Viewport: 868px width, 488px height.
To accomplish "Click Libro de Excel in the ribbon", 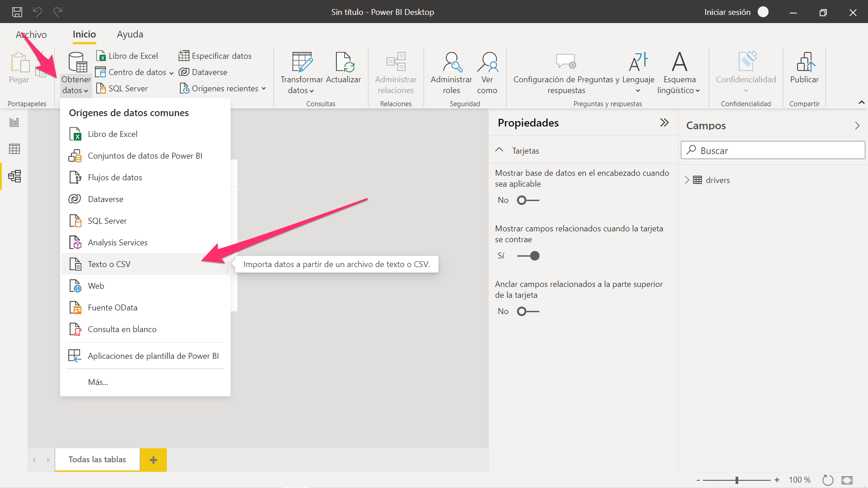I will 127,56.
